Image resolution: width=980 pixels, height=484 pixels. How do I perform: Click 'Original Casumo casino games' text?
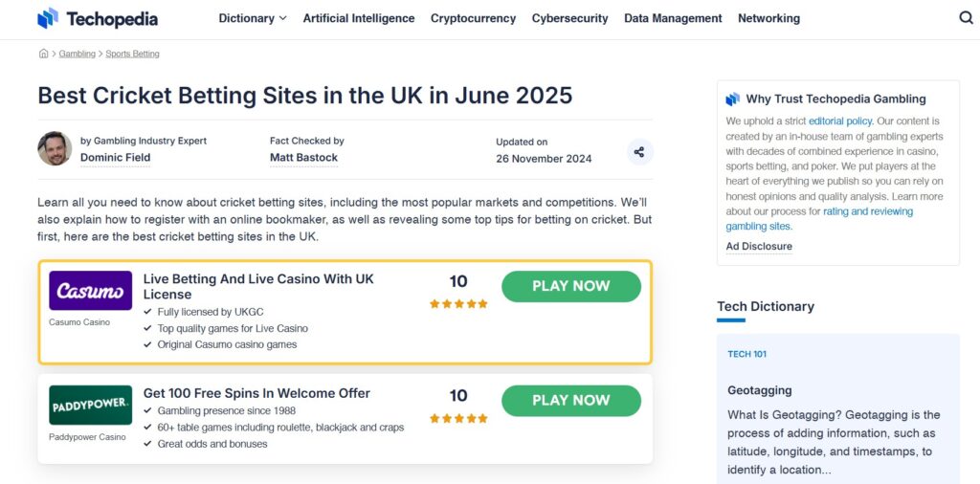tap(227, 344)
